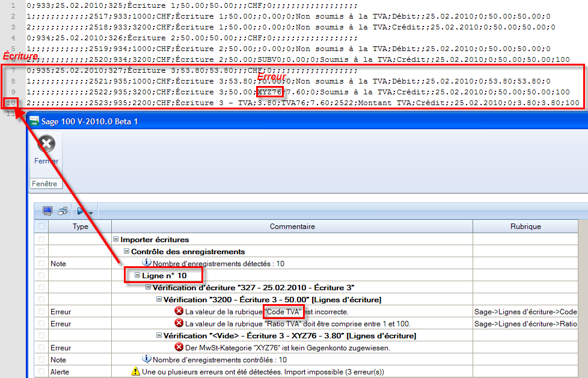
Task: Tick the checkbox for the Importer écritures row
Action: tap(41, 239)
